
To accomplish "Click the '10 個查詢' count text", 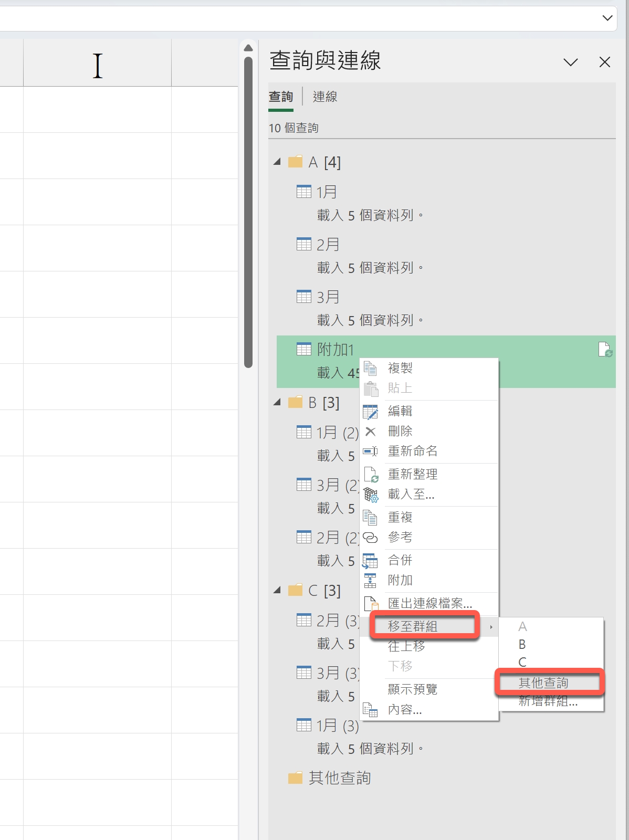I will [293, 128].
